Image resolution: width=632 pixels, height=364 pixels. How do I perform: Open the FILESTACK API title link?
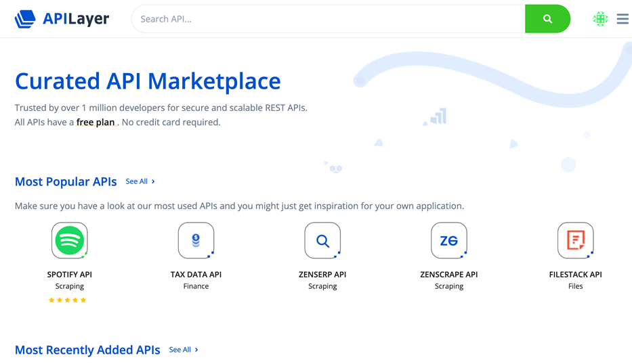pyautogui.click(x=576, y=275)
